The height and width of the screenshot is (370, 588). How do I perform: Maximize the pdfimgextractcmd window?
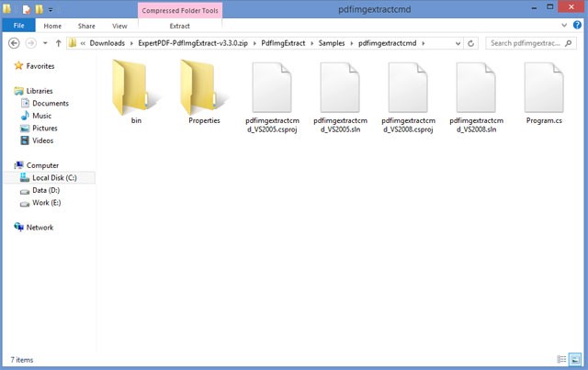549,7
